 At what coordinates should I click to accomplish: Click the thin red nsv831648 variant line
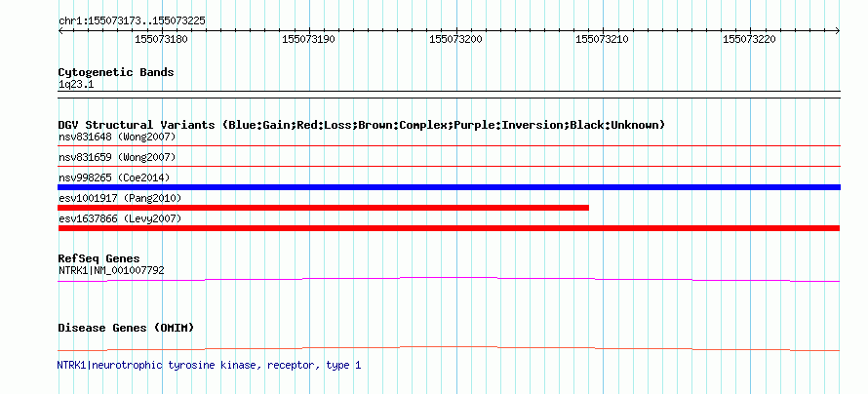pyautogui.click(x=449, y=146)
